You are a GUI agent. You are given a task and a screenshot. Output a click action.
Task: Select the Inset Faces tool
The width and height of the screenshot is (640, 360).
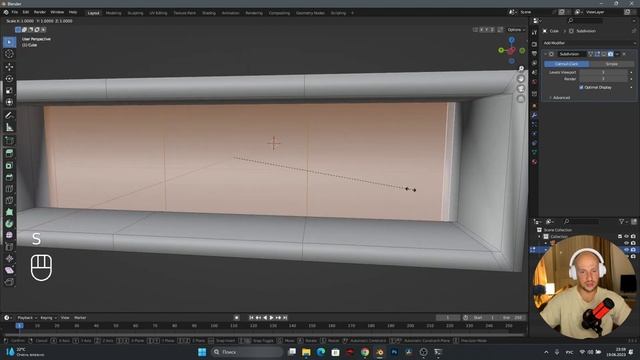click(x=9, y=165)
